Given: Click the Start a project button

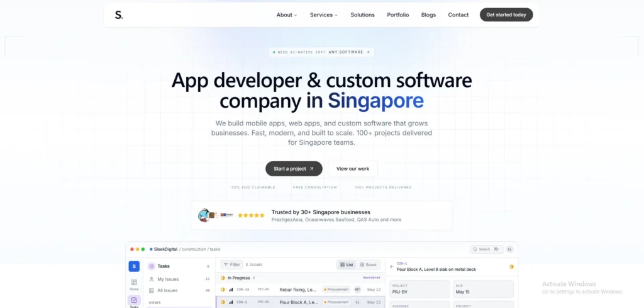Looking at the screenshot, I should [x=294, y=169].
